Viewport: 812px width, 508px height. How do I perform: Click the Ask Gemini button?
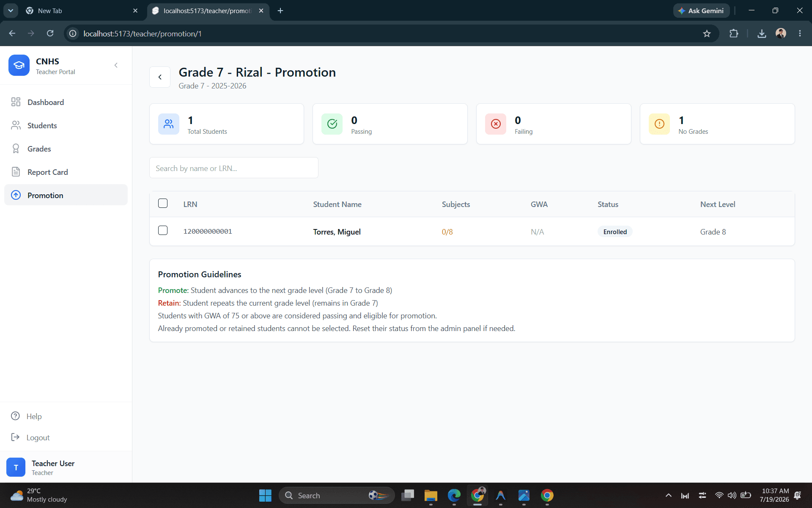701,11
